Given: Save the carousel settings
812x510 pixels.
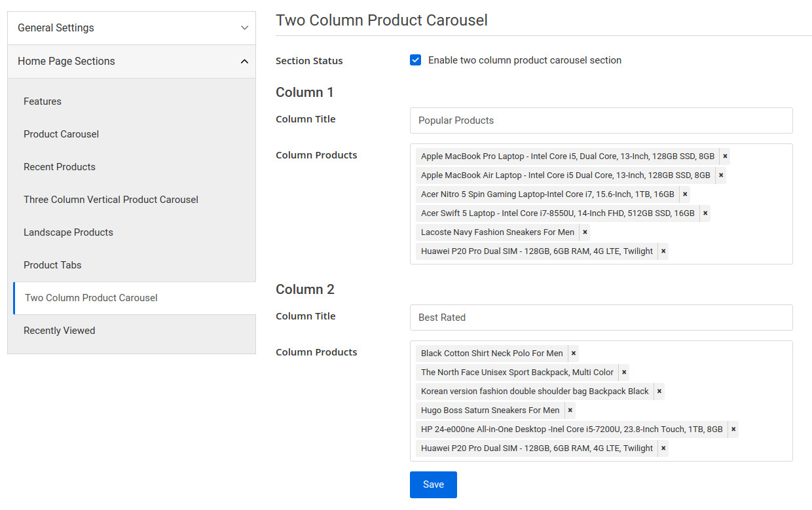Looking at the screenshot, I should (x=433, y=484).
